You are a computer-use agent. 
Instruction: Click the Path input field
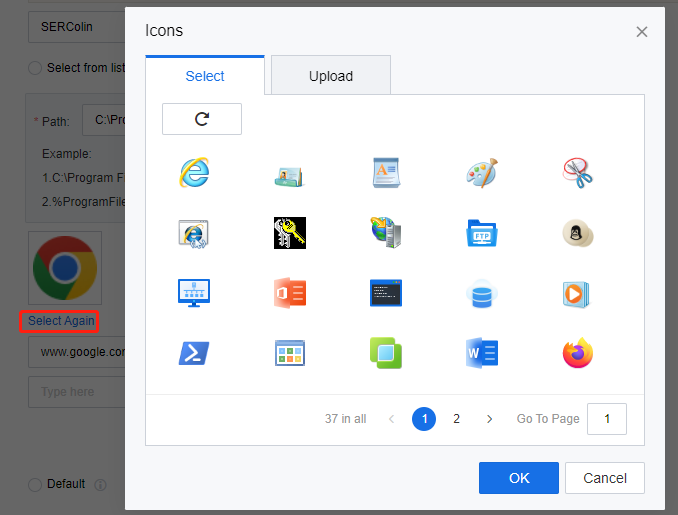tap(104, 120)
